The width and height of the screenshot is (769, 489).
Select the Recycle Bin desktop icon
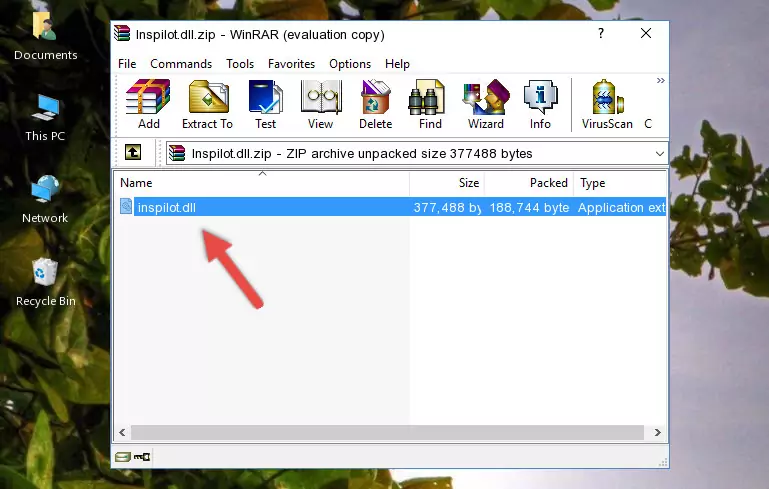[46, 283]
